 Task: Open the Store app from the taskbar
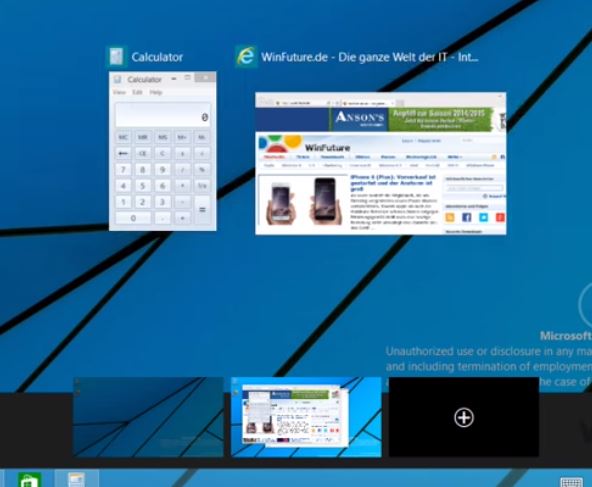(29, 479)
